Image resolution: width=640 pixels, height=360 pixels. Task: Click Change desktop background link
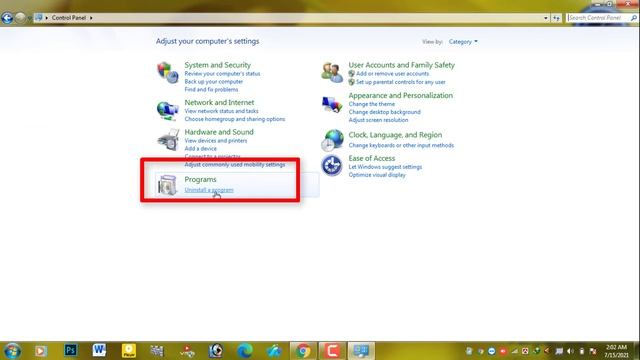tap(384, 112)
